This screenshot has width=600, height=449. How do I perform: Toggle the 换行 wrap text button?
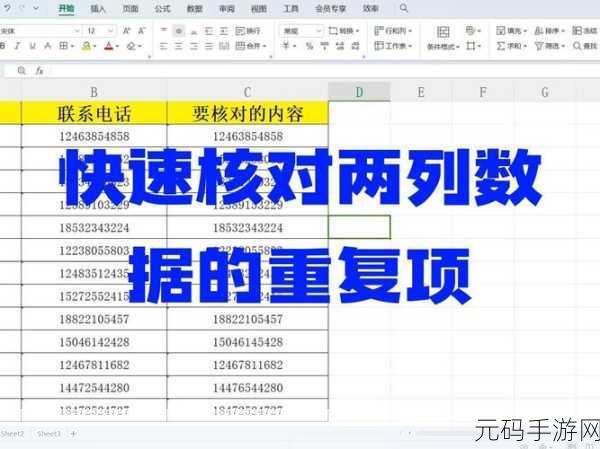point(248,31)
